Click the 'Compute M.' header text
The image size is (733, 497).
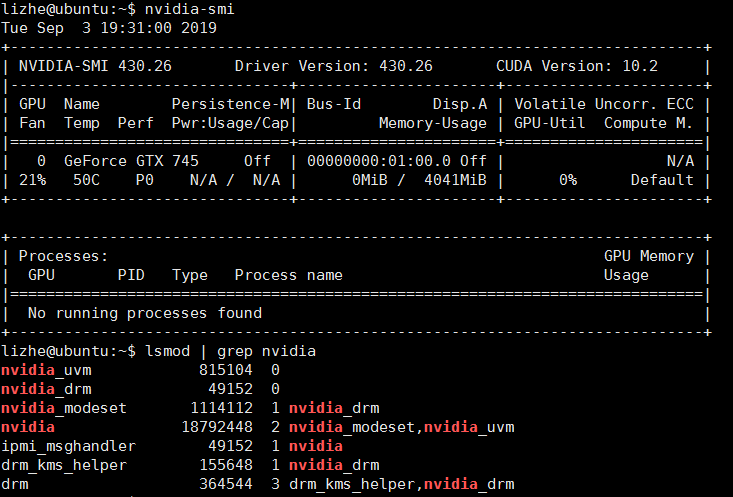(648, 123)
